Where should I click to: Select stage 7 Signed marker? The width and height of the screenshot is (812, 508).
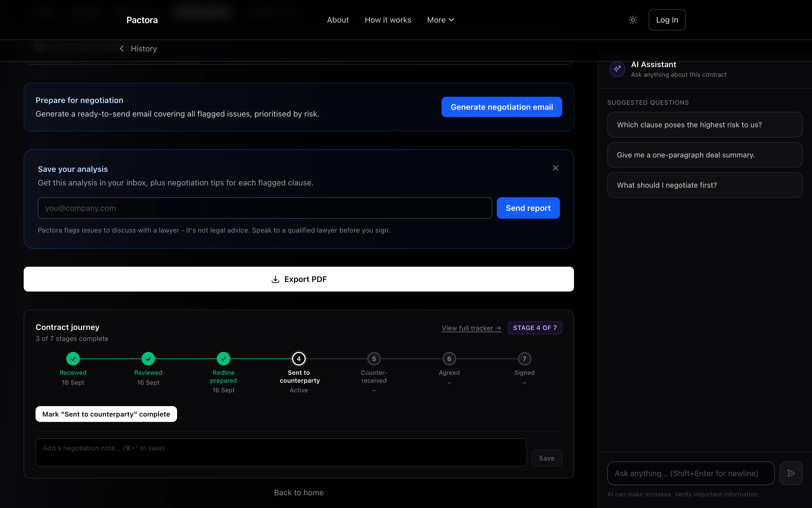pyautogui.click(x=524, y=358)
